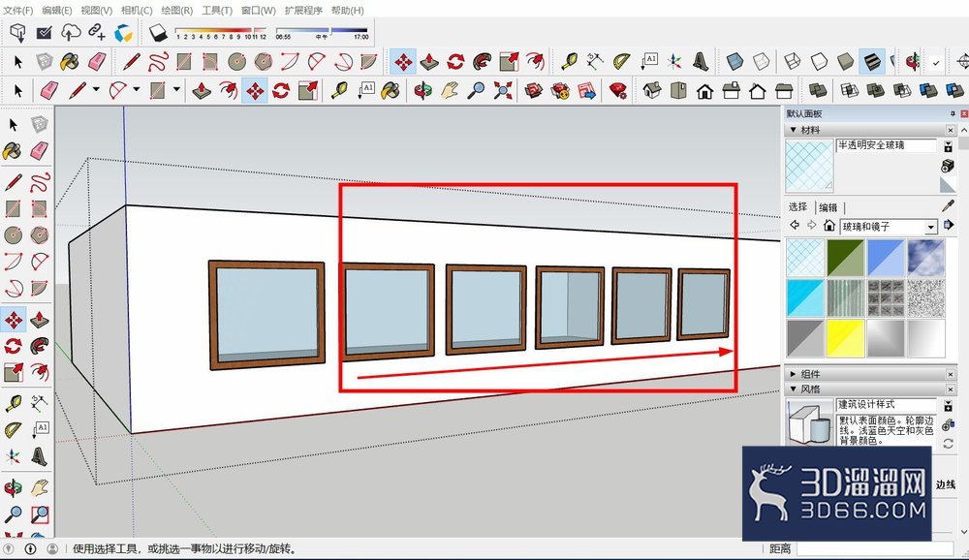Image resolution: width=969 pixels, height=560 pixels.
Task: Select the Protractor tool in top toolbar
Action: 621,61
